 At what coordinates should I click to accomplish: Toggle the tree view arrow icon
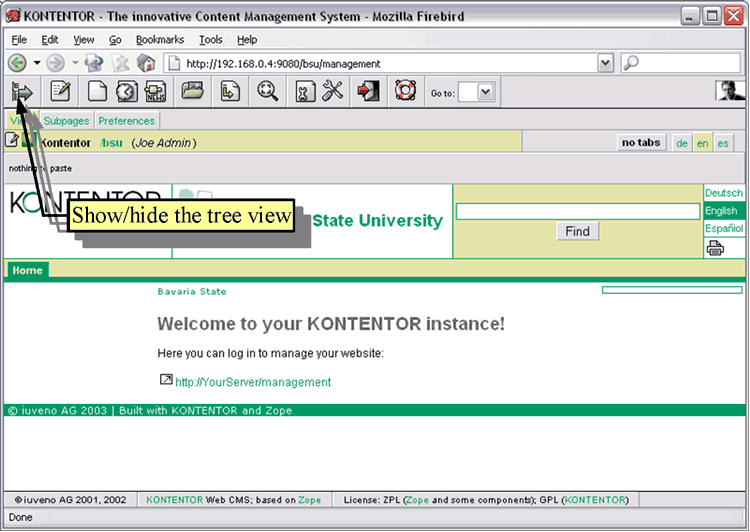[x=21, y=92]
